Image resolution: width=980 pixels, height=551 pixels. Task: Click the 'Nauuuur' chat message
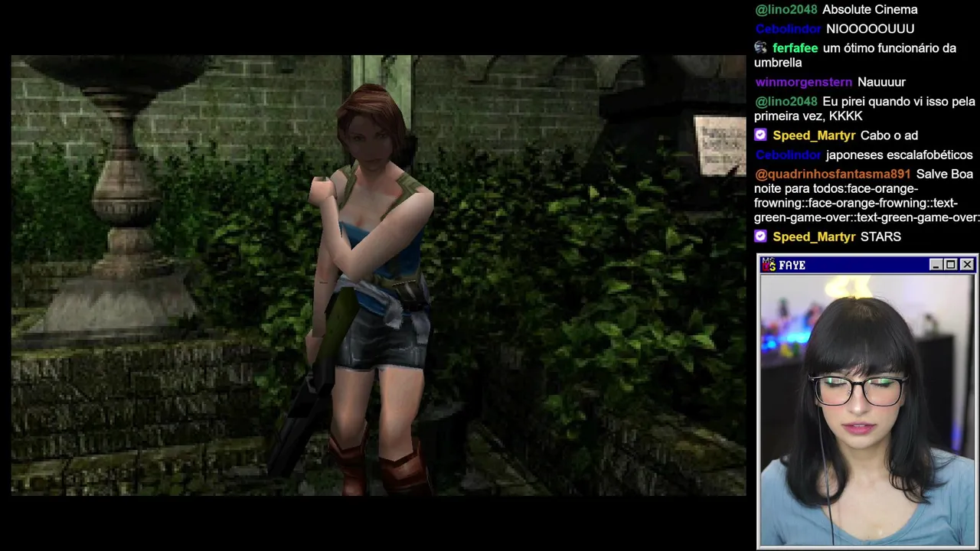click(881, 82)
